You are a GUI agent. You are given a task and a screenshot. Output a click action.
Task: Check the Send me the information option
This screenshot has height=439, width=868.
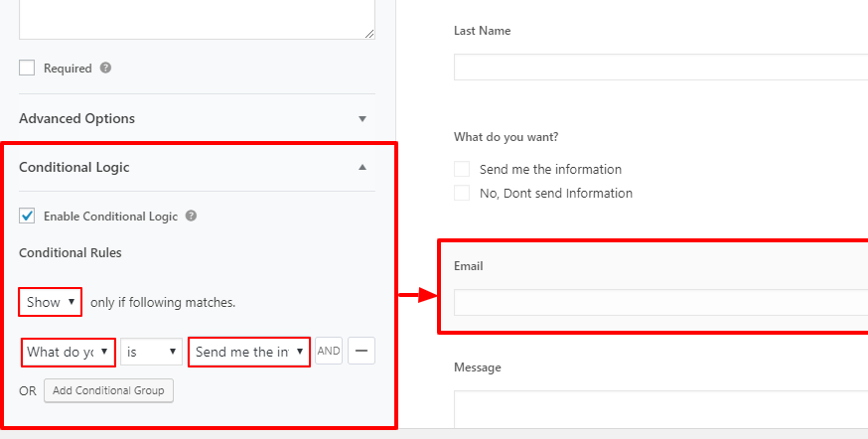tap(462, 169)
